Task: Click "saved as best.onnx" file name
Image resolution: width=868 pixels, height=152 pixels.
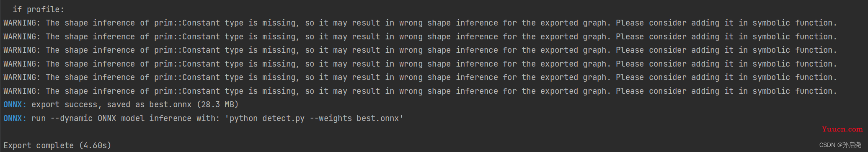Action: pyautogui.click(x=149, y=105)
